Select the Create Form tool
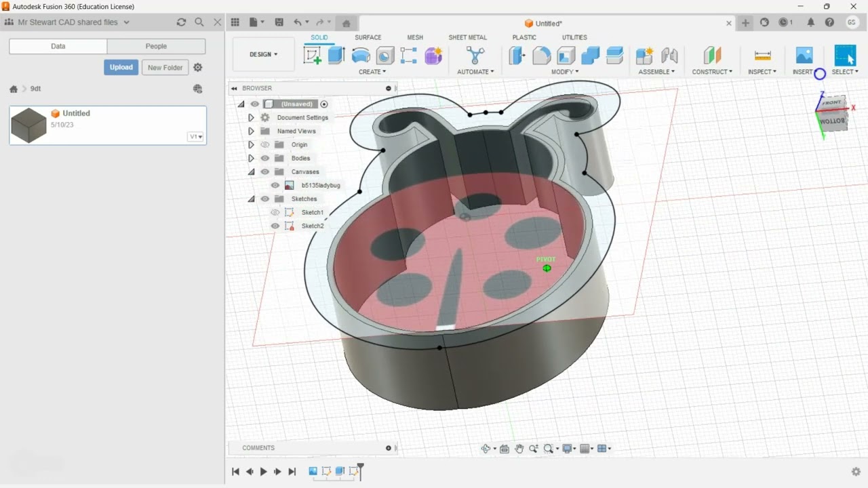This screenshot has height=488, width=868. click(433, 56)
